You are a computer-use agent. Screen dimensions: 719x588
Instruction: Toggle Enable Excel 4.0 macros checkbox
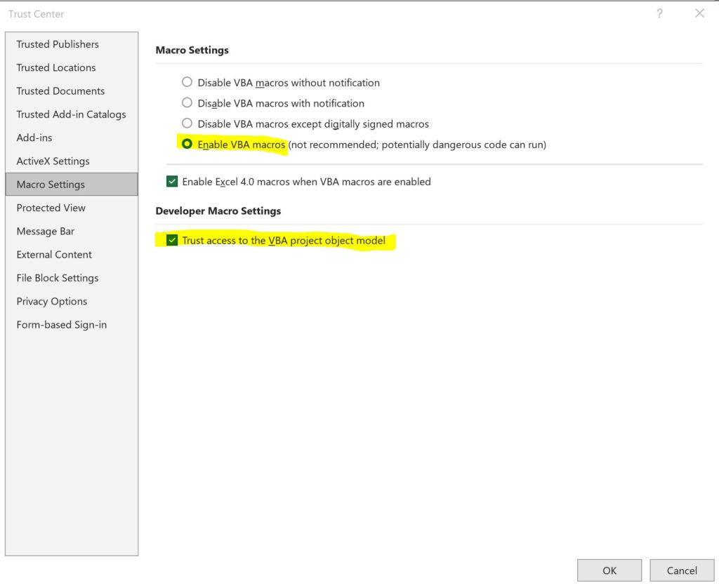click(x=172, y=182)
